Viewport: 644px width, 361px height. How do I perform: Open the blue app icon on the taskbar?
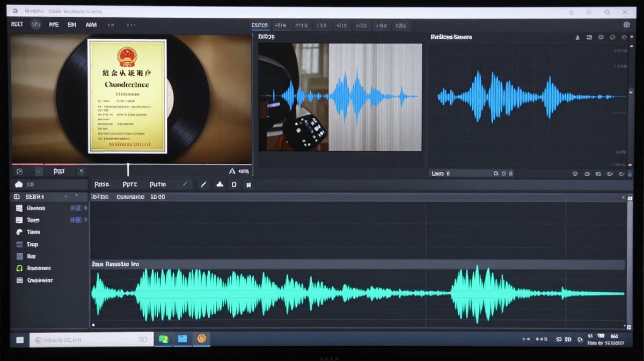(x=182, y=339)
